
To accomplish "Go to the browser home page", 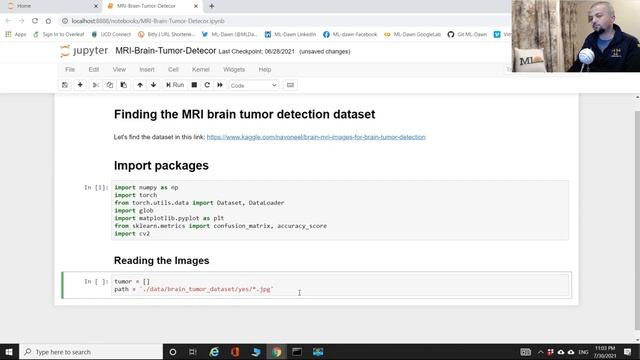I will 48,21.
